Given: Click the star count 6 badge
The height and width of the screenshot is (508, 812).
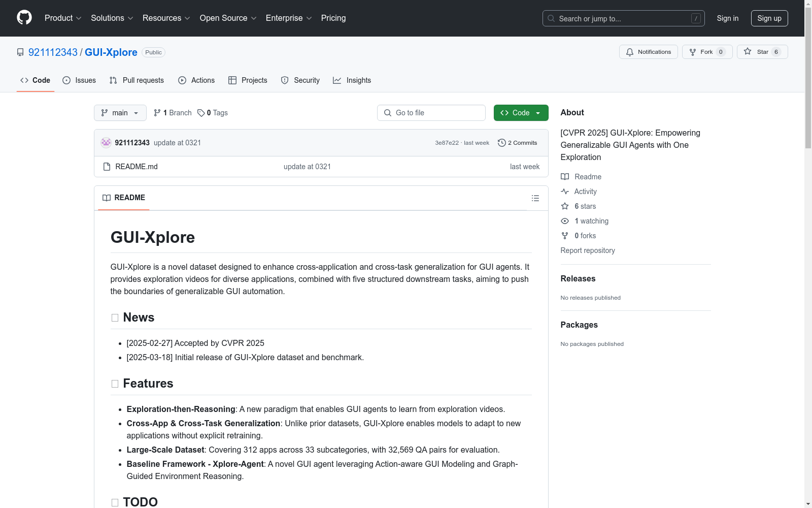Looking at the screenshot, I should pos(776,52).
